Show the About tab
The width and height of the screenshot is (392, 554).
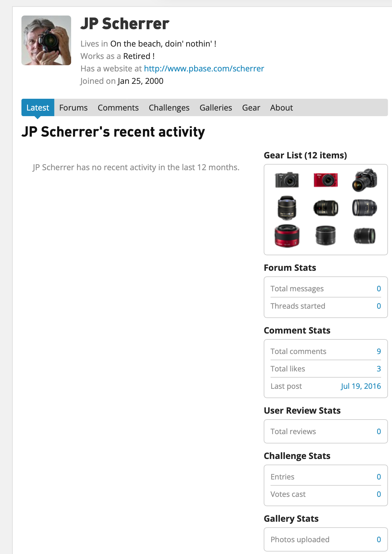pyautogui.click(x=281, y=108)
